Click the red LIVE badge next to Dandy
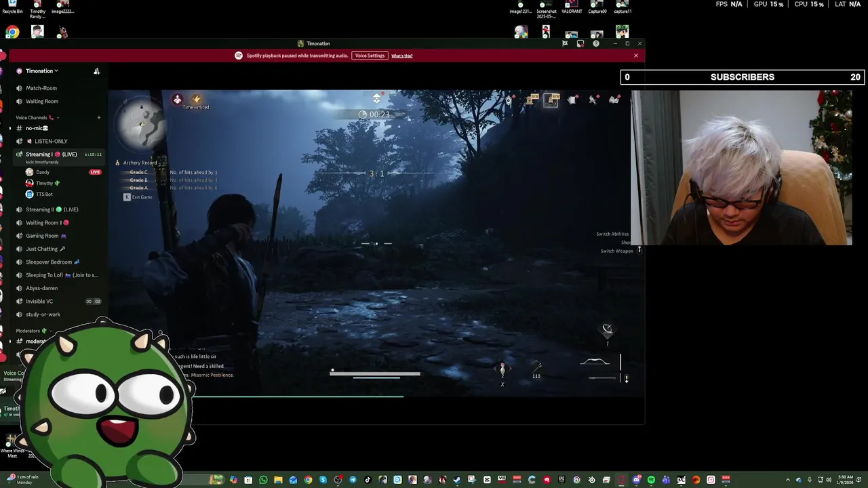Viewport: 868px width, 488px height. (x=95, y=172)
